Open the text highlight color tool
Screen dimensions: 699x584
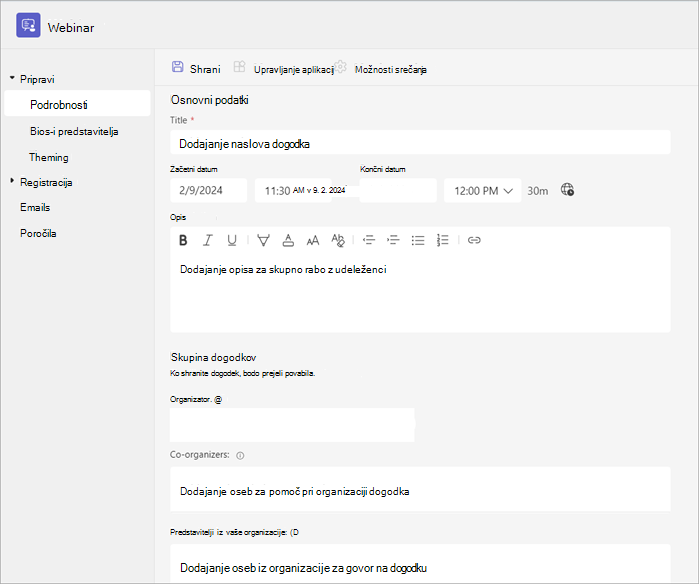pos(263,240)
